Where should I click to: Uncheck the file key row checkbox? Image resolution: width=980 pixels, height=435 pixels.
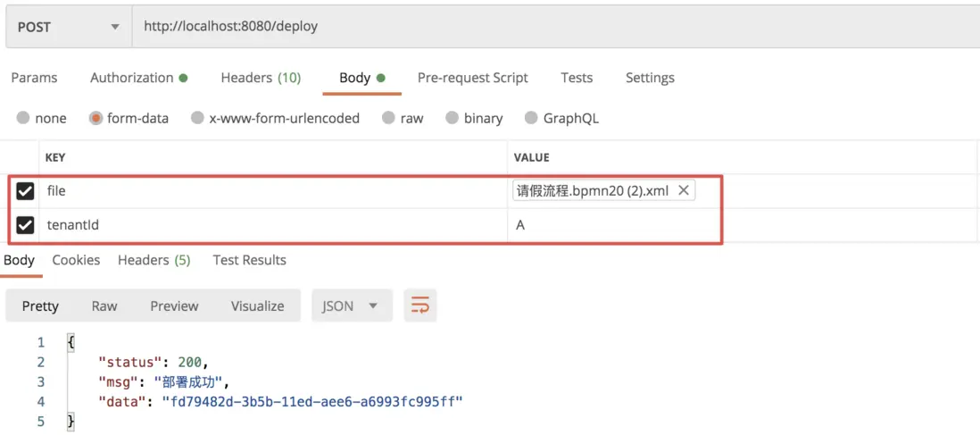(x=25, y=190)
